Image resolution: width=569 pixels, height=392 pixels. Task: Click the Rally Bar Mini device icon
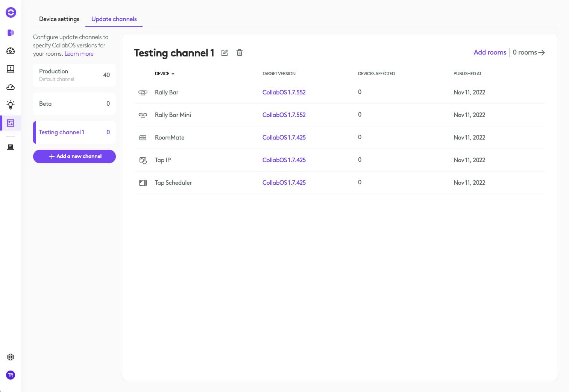tap(143, 115)
